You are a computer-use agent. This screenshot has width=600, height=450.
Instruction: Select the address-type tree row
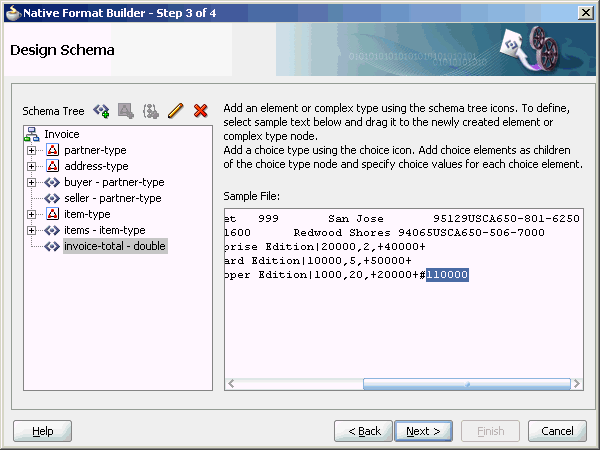96,166
